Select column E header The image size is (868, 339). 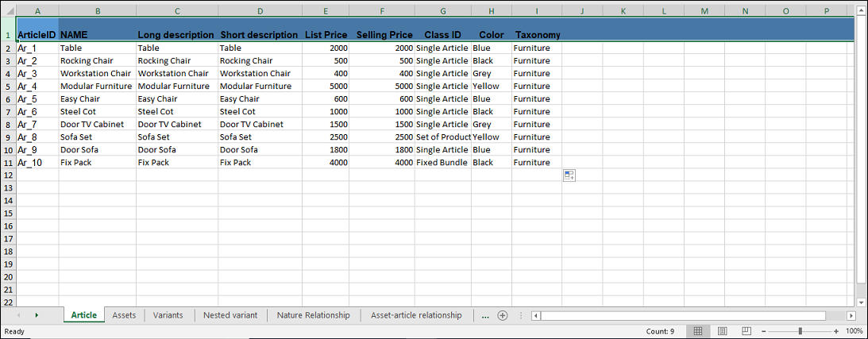tap(326, 10)
